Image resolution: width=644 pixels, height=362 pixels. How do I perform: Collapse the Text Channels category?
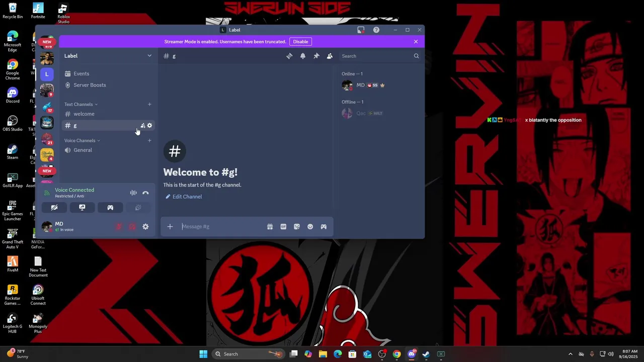click(81, 104)
